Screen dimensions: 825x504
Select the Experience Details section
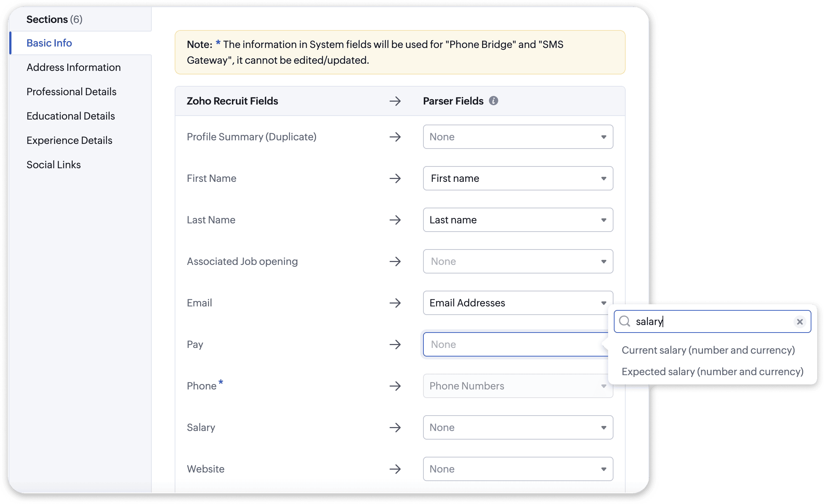tap(69, 140)
